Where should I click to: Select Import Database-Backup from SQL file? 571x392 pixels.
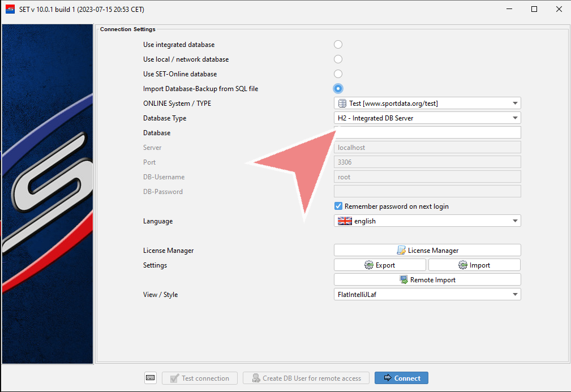338,89
